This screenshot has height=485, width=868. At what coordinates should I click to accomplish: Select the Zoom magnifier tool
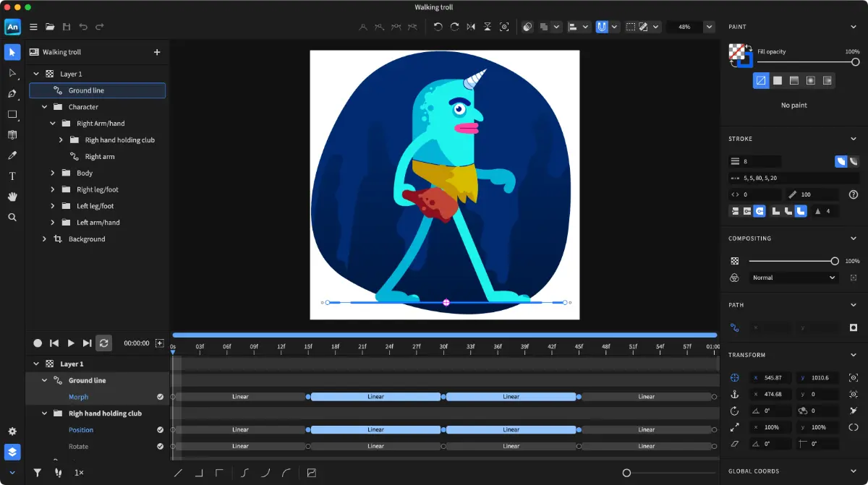pyautogui.click(x=12, y=217)
